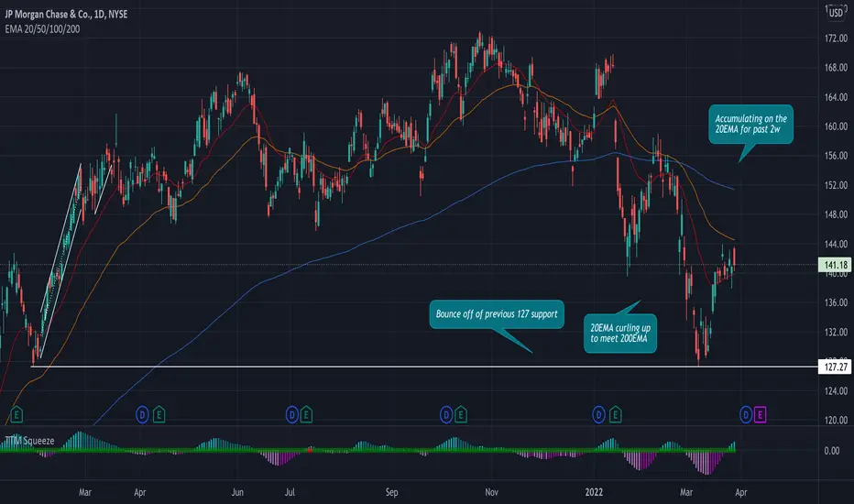This screenshot has width=854, height=504.
Task: Click the October 2021 dividend D marker
Action: coord(446,415)
